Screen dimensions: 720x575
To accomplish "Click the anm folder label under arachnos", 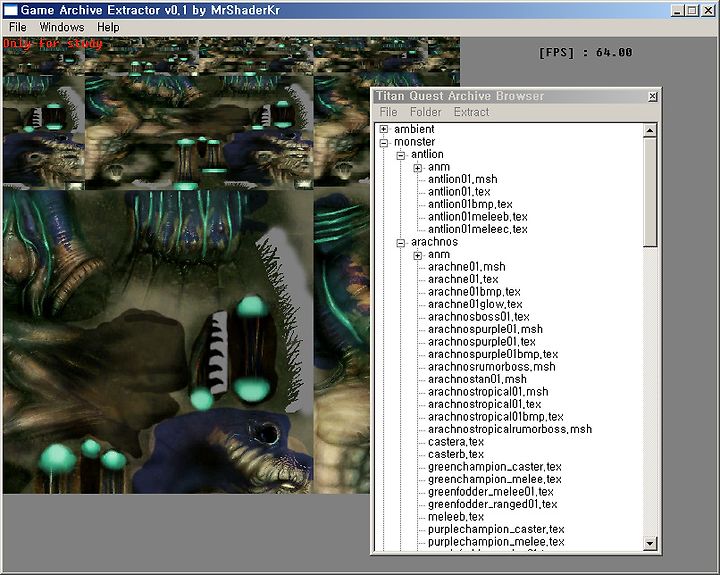I will [439, 254].
